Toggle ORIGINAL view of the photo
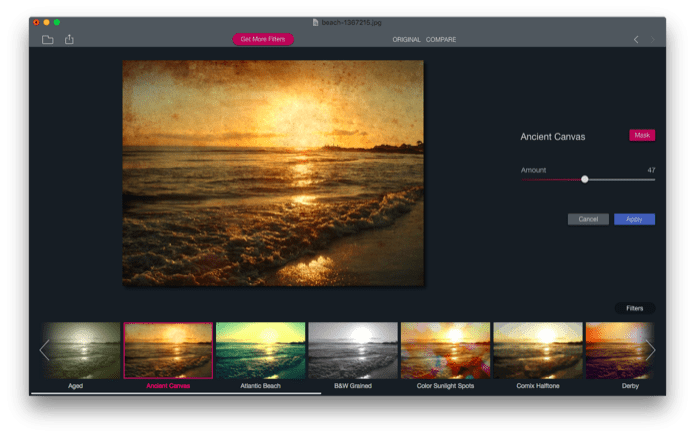 (406, 39)
